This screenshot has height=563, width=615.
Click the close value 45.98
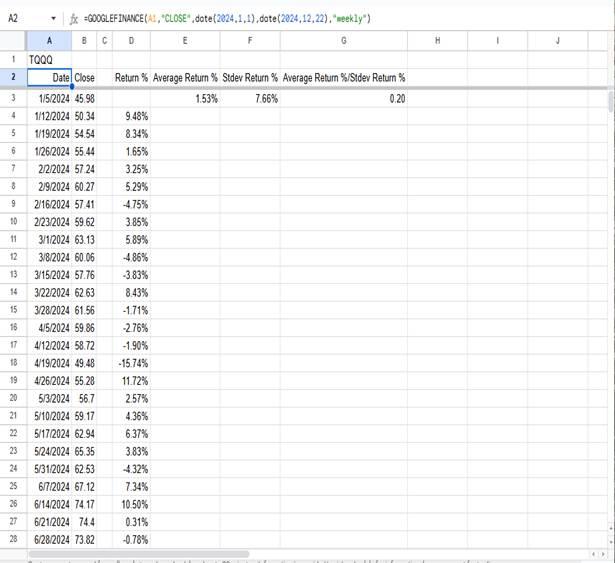pyautogui.click(x=84, y=98)
